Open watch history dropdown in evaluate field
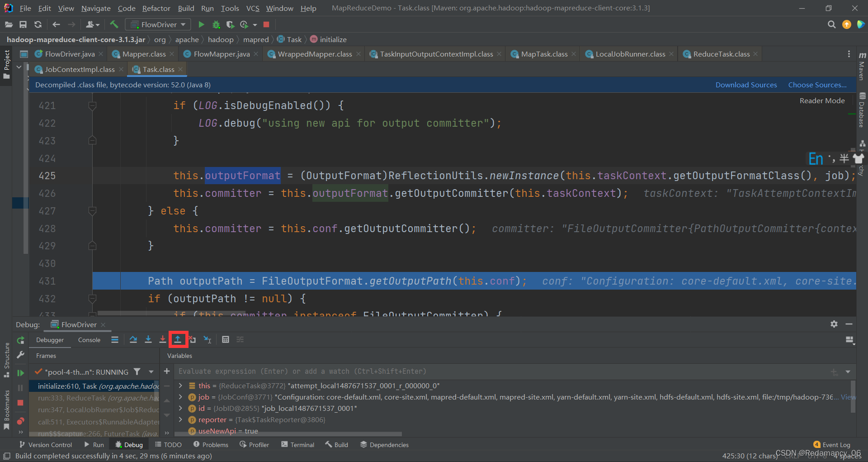The height and width of the screenshot is (462, 868). pyautogui.click(x=848, y=372)
